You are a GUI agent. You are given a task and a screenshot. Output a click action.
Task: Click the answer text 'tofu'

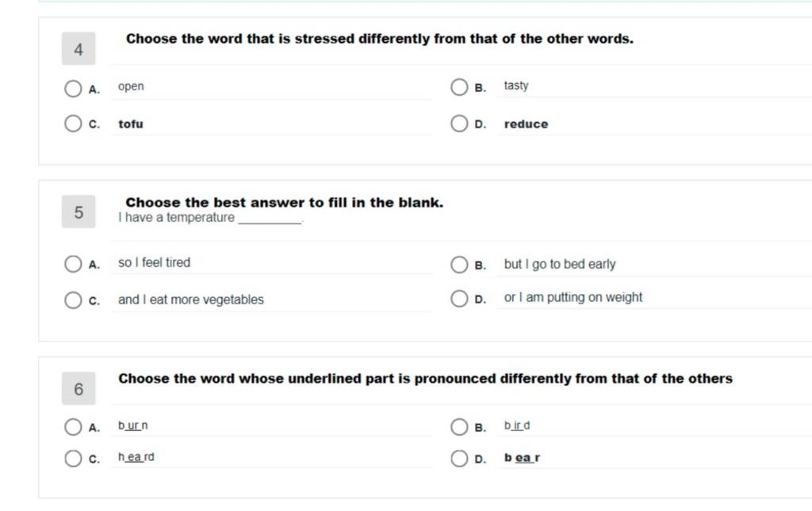131,124
